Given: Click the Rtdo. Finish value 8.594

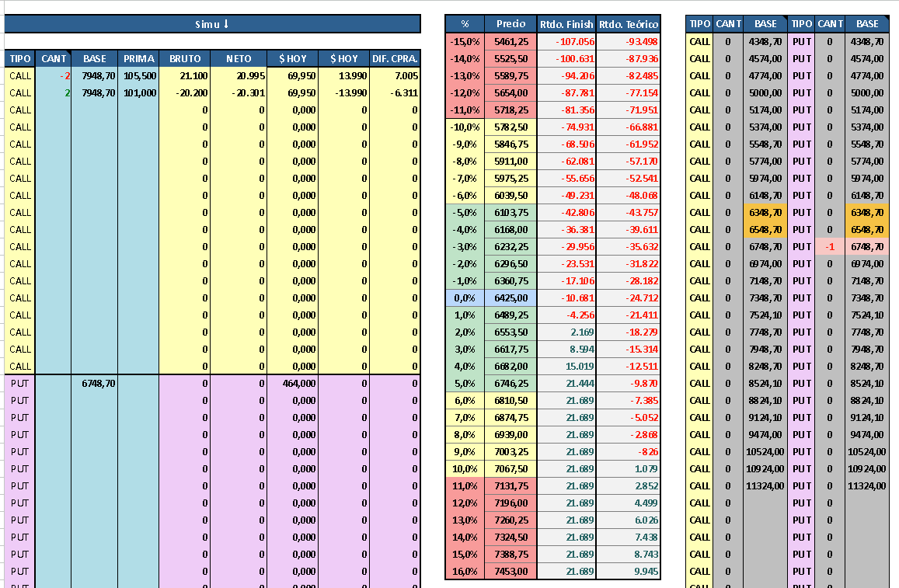Looking at the screenshot, I should coord(566,350).
